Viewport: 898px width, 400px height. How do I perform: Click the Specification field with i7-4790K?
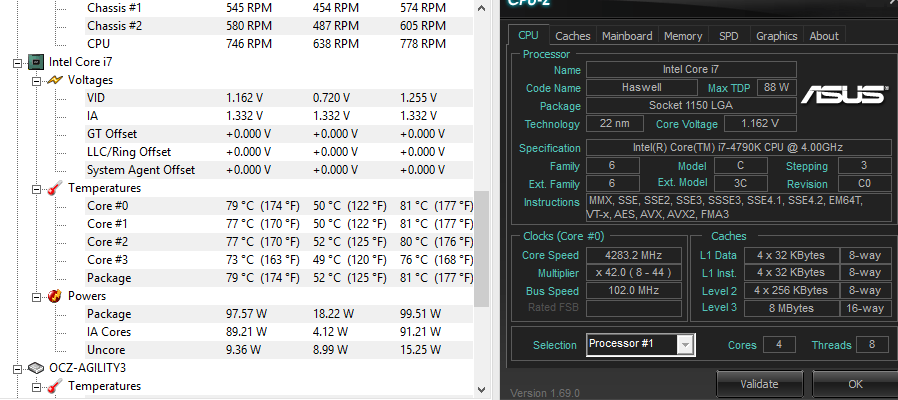point(738,147)
